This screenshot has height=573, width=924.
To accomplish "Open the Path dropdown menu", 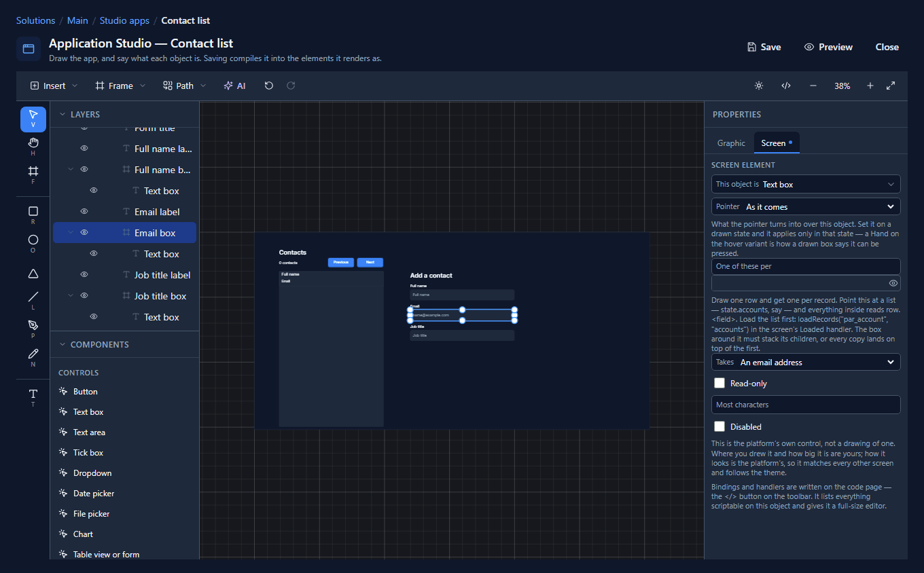I will 185,86.
